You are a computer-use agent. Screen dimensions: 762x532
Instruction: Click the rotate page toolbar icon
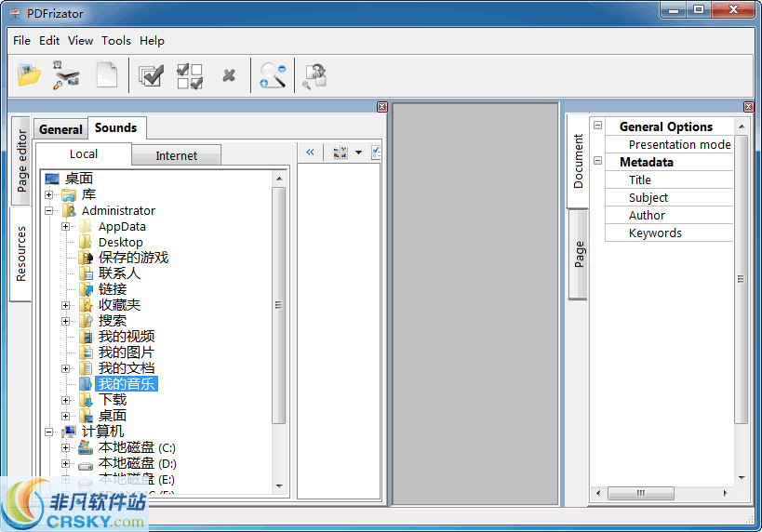click(x=315, y=75)
